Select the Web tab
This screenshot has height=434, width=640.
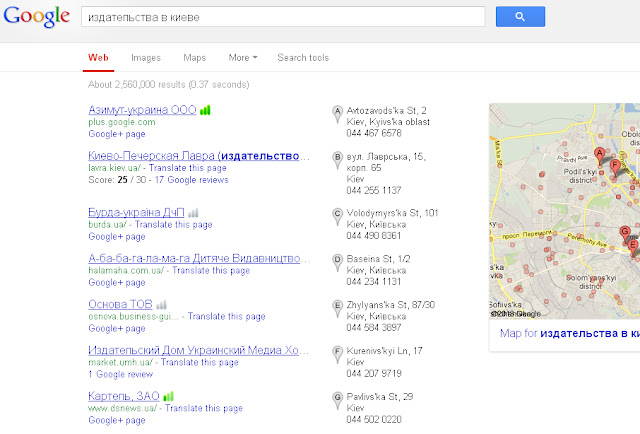98,58
